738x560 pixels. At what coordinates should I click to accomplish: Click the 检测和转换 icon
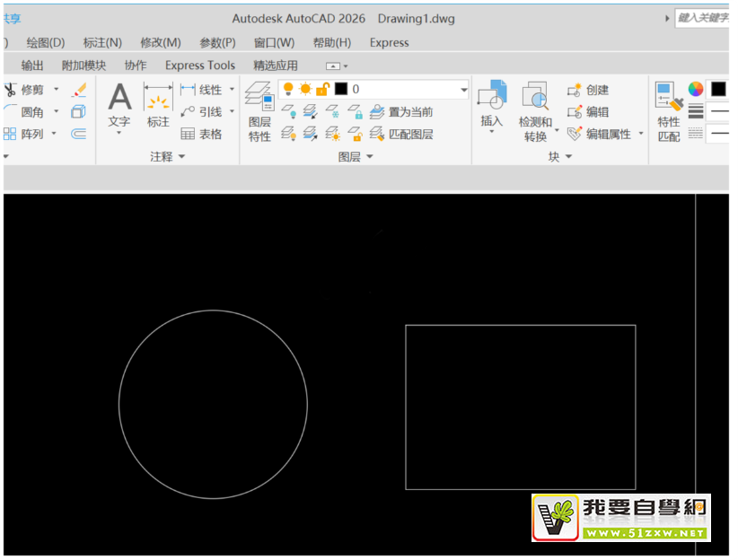pyautogui.click(x=535, y=97)
